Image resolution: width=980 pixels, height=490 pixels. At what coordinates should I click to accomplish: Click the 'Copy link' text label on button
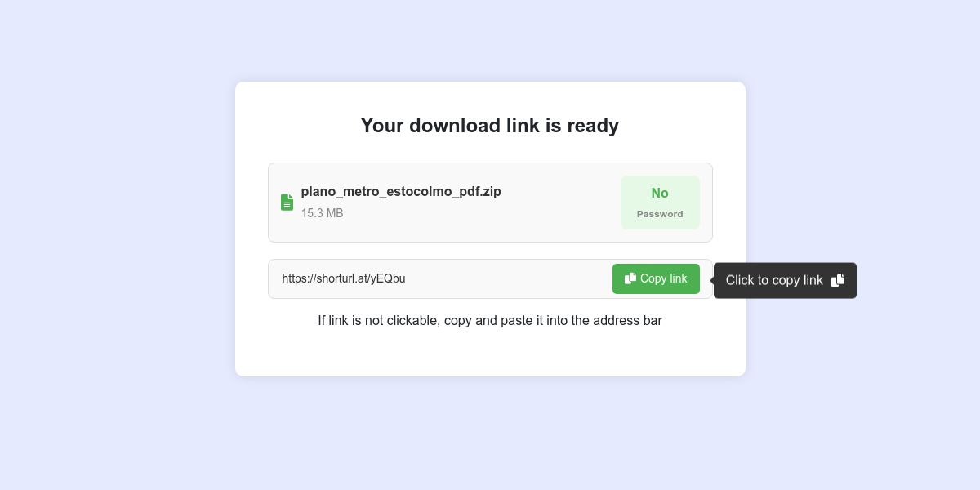click(663, 278)
